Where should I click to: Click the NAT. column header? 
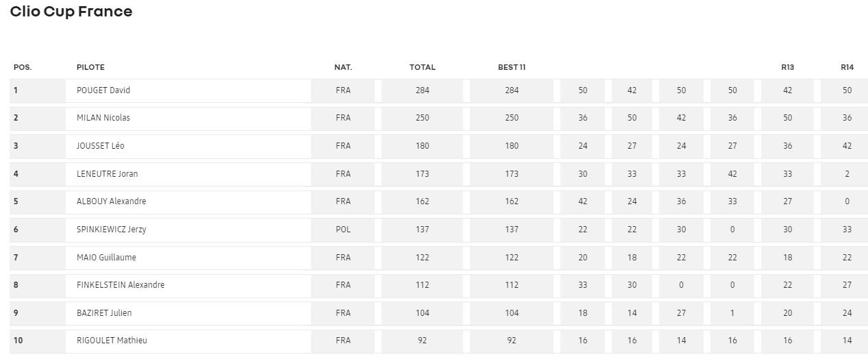[x=343, y=67]
